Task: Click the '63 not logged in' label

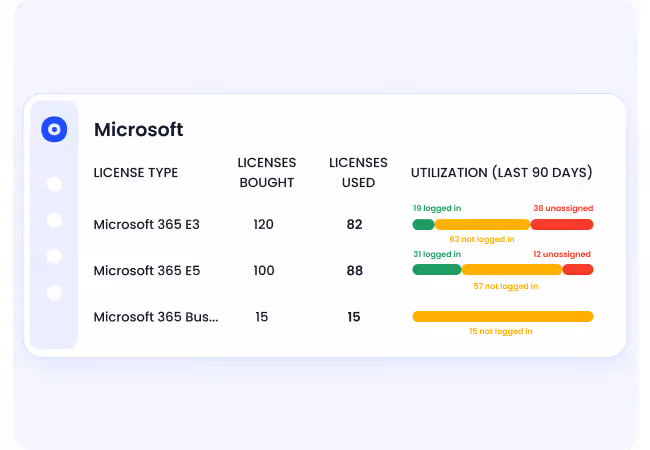Action: tap(482, 239)
